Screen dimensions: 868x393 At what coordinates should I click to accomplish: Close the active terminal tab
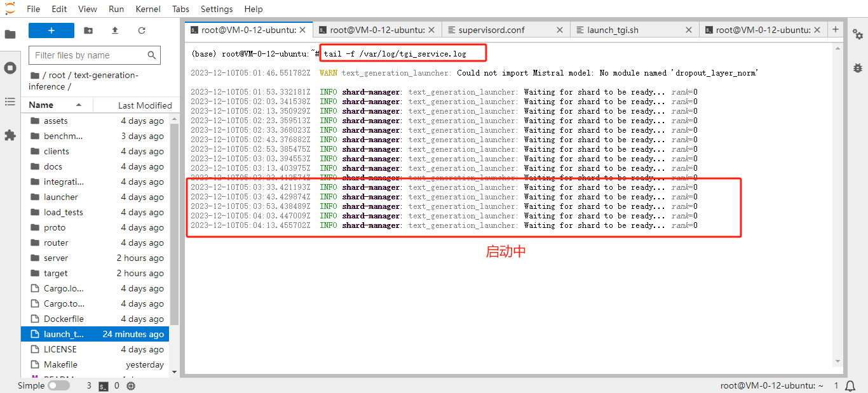tap(302, 30)
